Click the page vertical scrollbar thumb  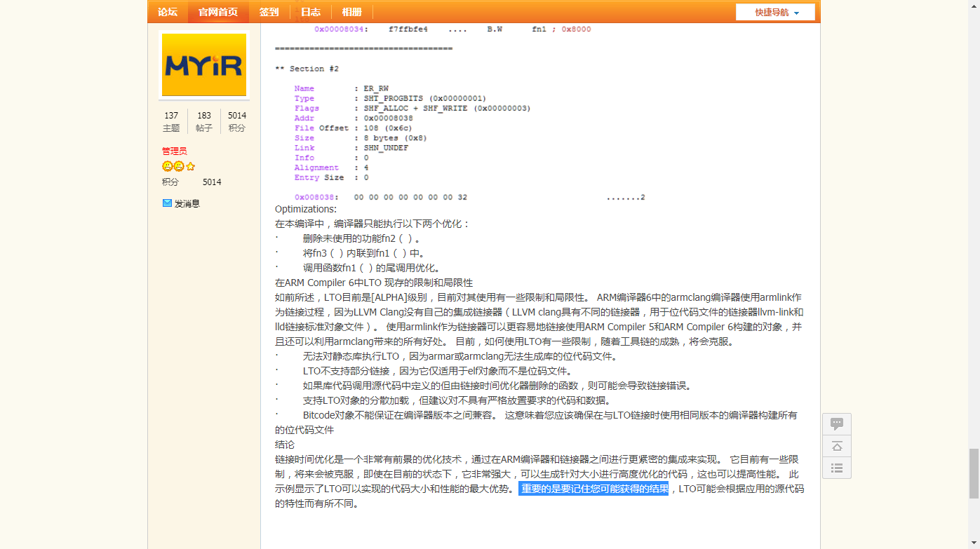point(974,473)
